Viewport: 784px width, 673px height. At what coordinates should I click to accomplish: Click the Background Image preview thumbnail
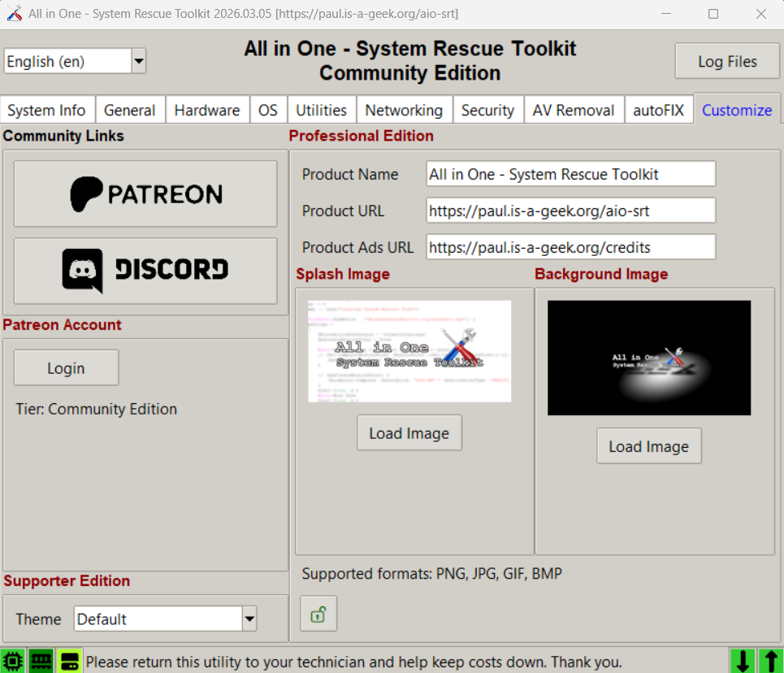[x=648, y=358]
